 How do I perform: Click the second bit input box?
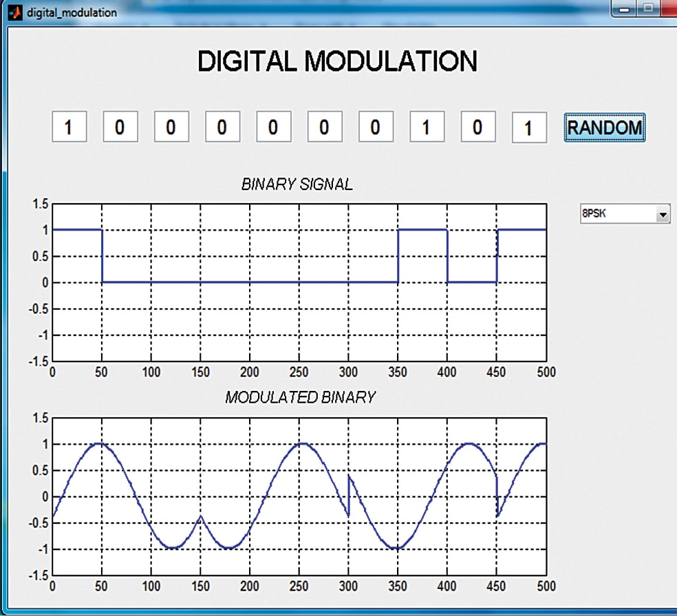point(120,128)
